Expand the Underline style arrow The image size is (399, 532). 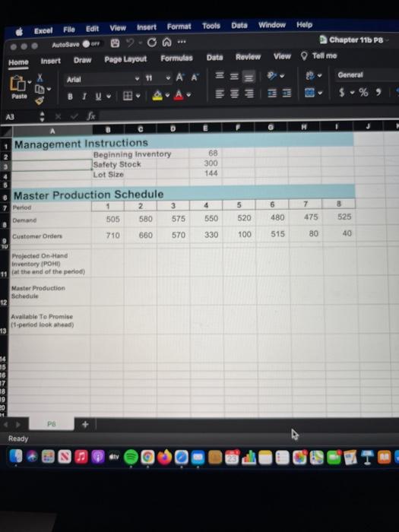pyautogui.click(x=109, y=97)
